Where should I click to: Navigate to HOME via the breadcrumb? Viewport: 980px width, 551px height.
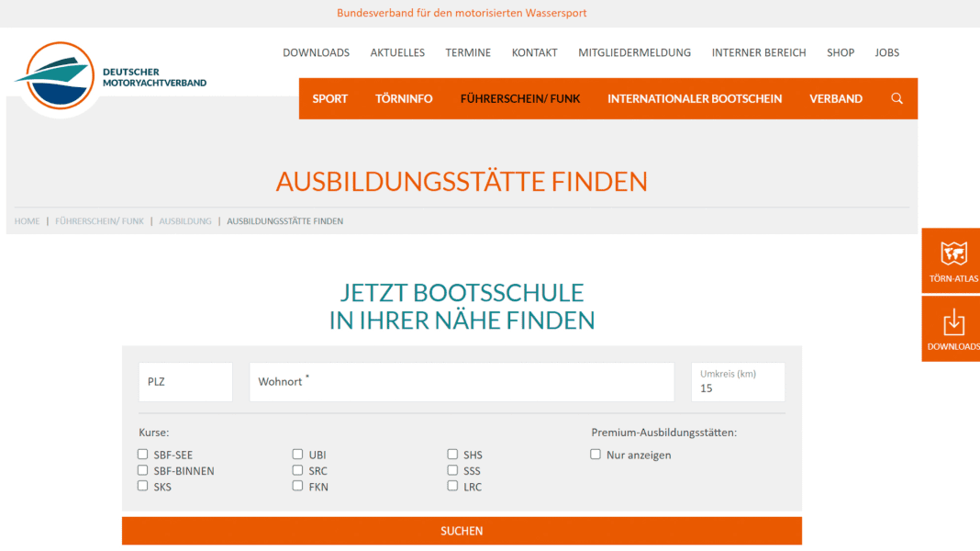27,220
